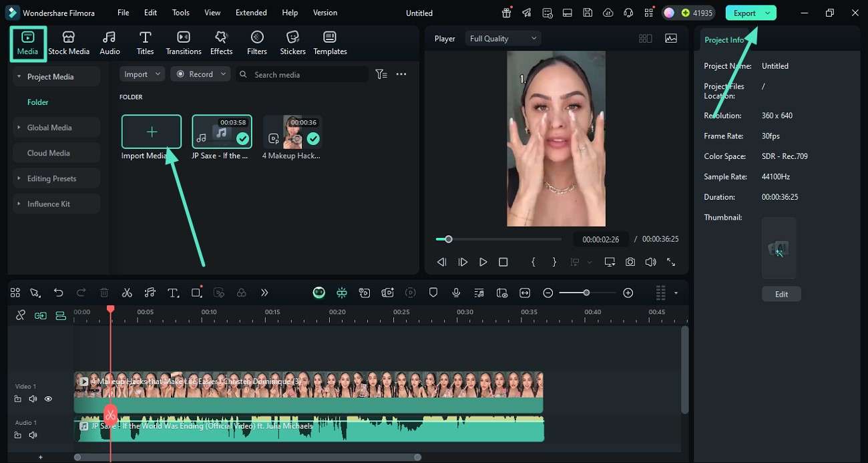Lock the Audio 1 track

18,435
